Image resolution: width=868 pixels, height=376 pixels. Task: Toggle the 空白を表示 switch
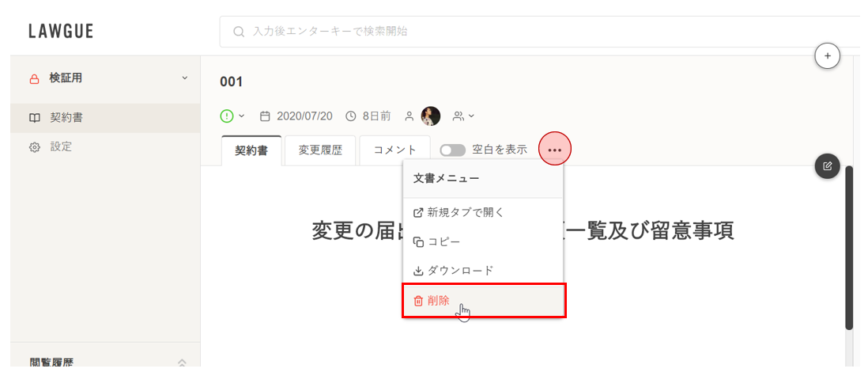pyautogui.click(x=453, y=150)
